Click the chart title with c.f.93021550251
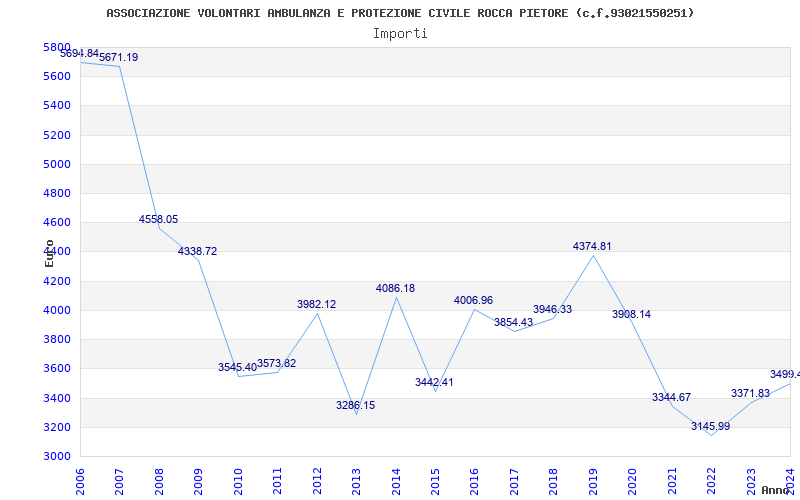Screen dimensions: 800x500 click(x=400, y=13)
